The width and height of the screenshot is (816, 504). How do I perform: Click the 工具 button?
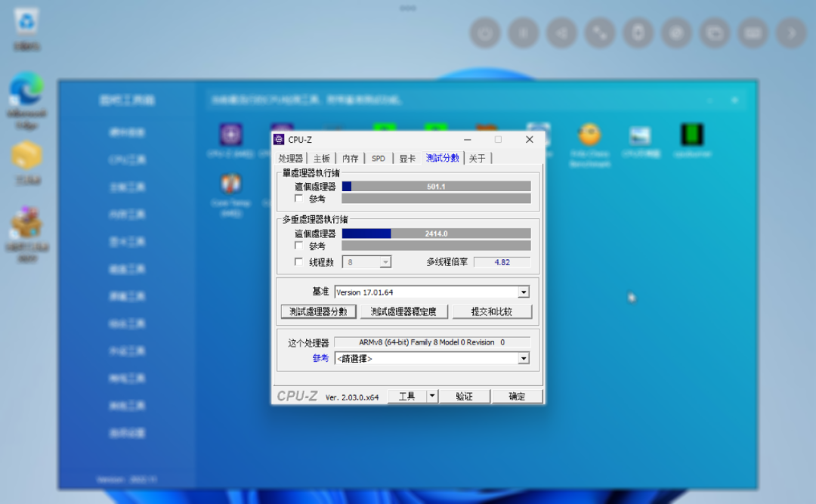(407, 396)
